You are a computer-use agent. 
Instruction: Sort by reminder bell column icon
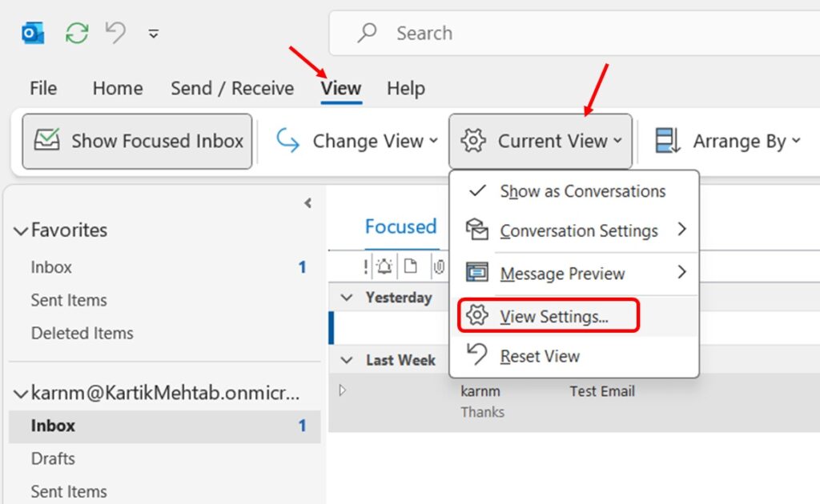click(x=384, y=266)
